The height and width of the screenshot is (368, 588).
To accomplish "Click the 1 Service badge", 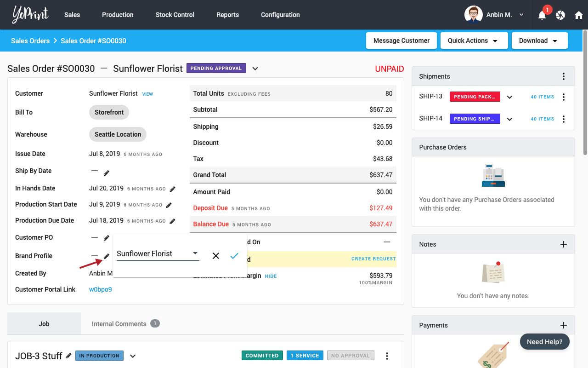I will point(305,356).
